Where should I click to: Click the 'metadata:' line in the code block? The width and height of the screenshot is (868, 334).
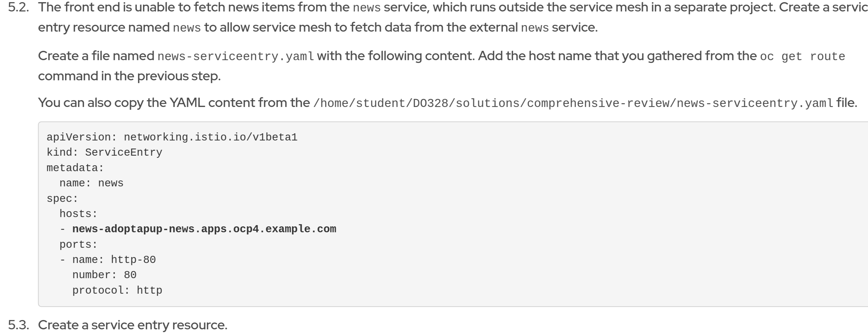[x=75, y=168]
